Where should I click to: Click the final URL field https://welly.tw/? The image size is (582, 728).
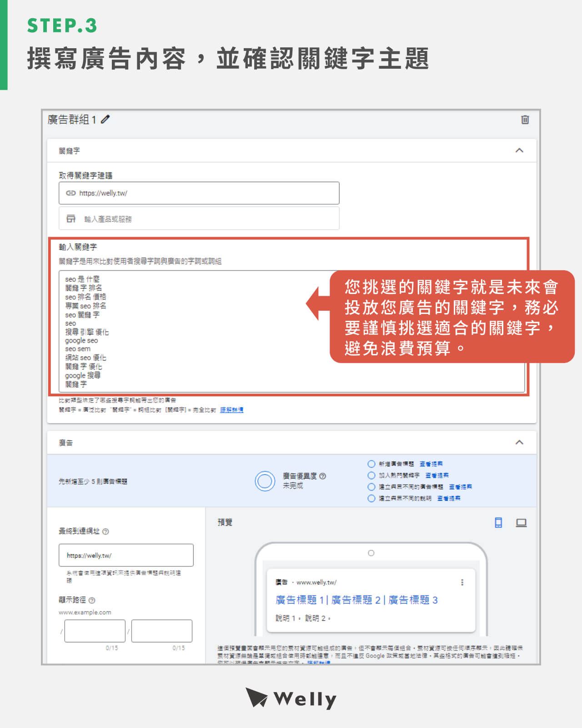coord(126,555)
